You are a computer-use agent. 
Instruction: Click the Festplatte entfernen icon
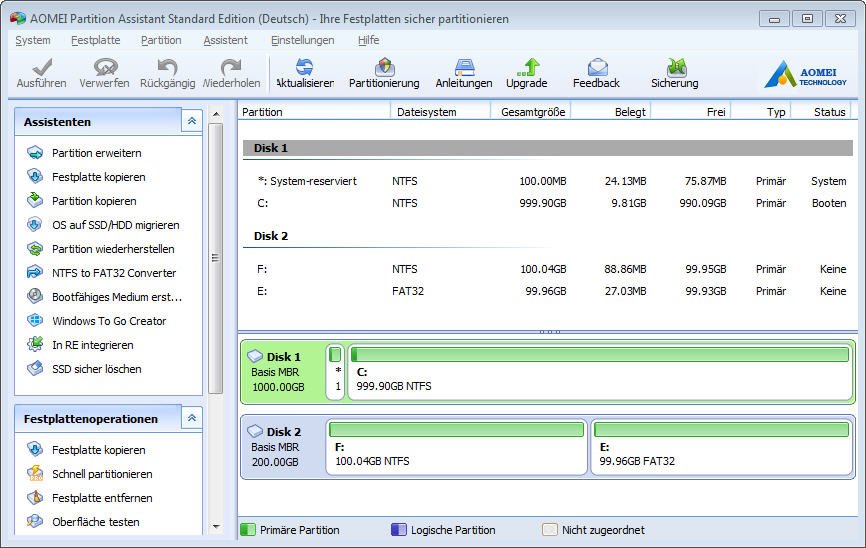pos(35,497)
